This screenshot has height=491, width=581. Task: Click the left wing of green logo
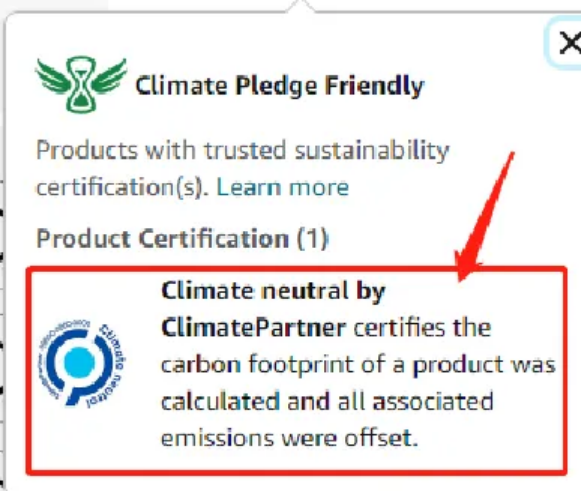(53, 77)
